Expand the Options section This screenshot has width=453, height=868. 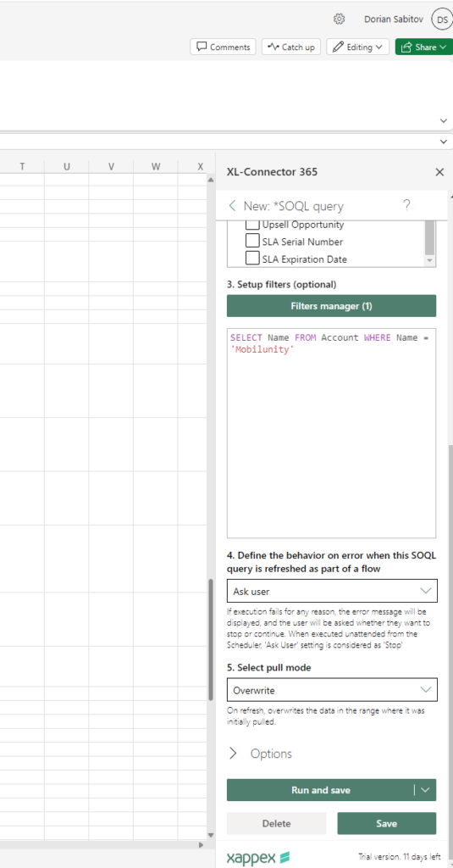[x=260, y=754]
